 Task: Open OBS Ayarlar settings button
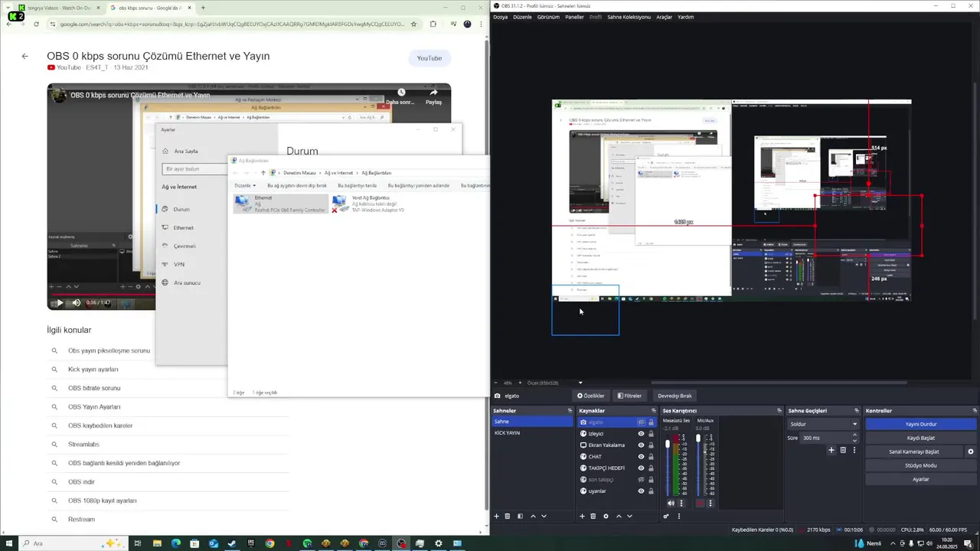(921, 479)
